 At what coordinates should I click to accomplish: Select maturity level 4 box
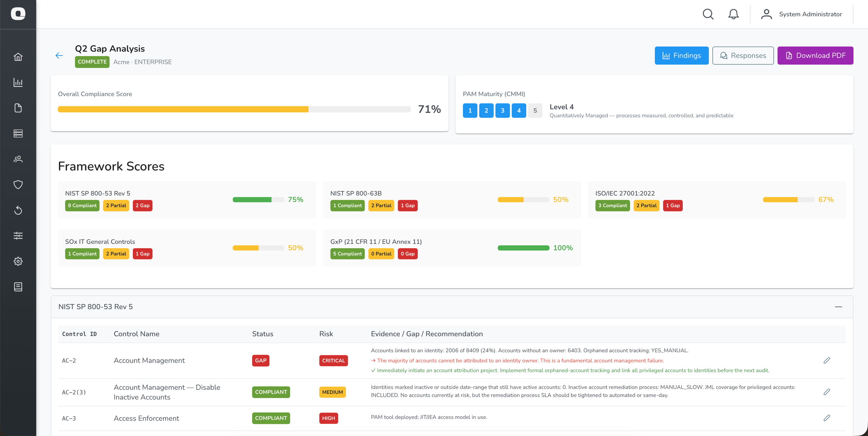pos(519,111)
